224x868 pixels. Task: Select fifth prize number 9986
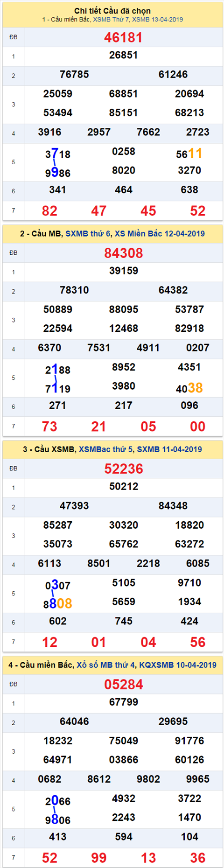click(58, 173)
